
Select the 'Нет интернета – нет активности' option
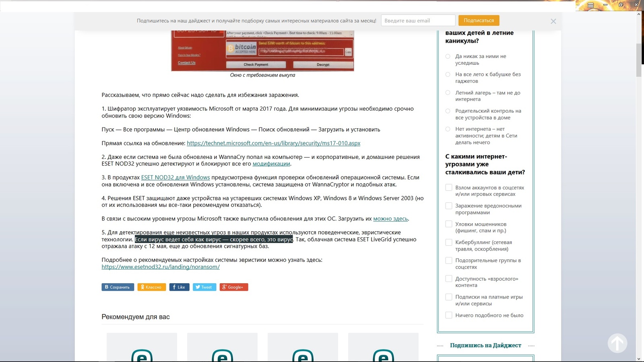[448, 129]
